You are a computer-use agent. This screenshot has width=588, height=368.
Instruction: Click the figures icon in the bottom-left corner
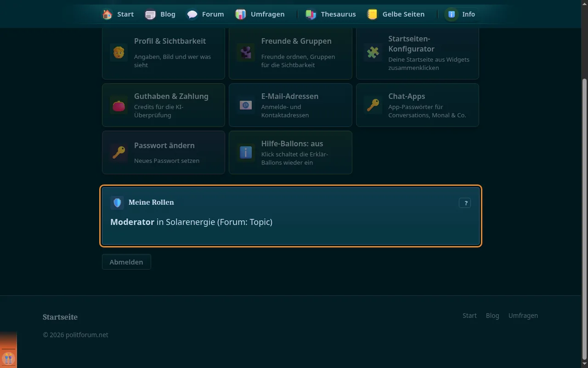tap(8, 358)
